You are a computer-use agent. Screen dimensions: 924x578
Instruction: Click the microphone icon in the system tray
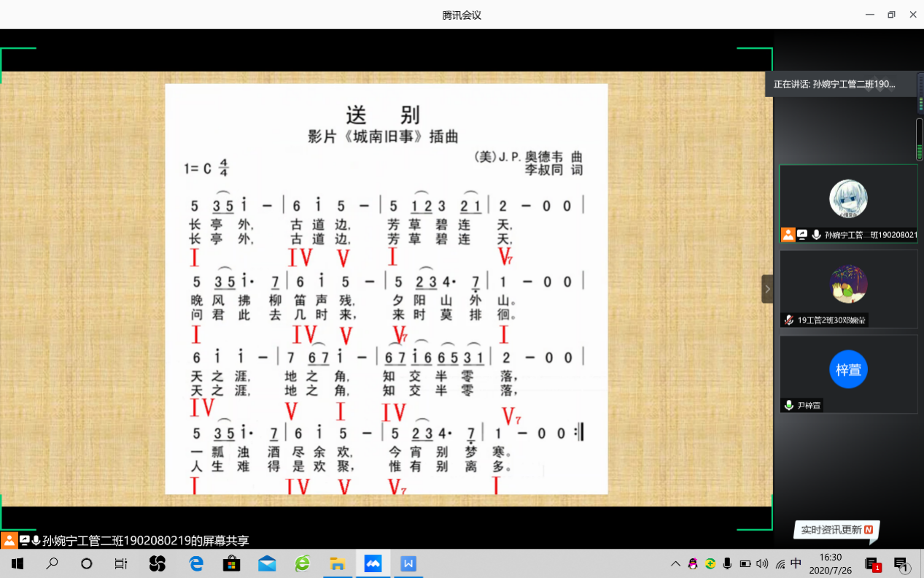pos(727,563)
